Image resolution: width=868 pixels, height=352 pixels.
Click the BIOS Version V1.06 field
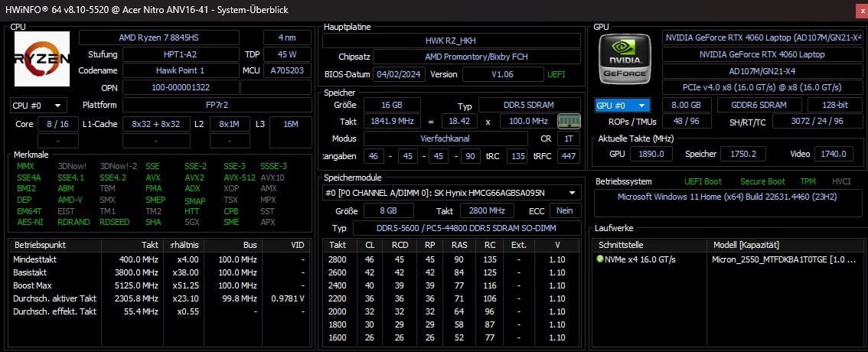click(503, 74)
